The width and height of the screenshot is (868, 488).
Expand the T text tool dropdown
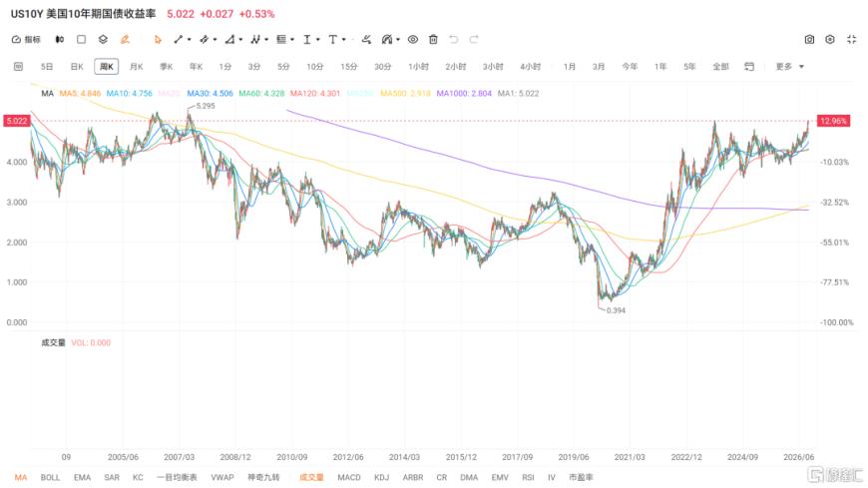coord(344,40)
